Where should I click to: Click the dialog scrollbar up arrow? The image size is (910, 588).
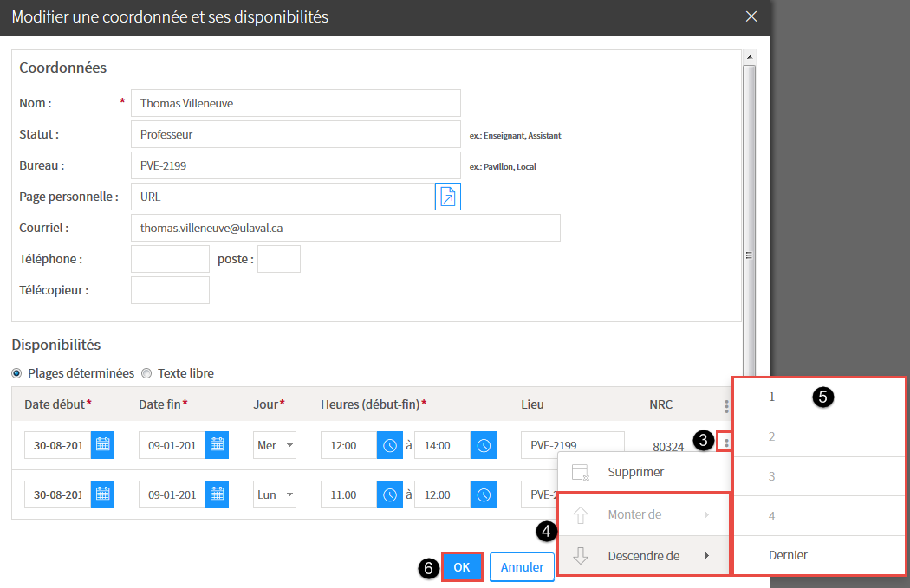click(750, 57)
